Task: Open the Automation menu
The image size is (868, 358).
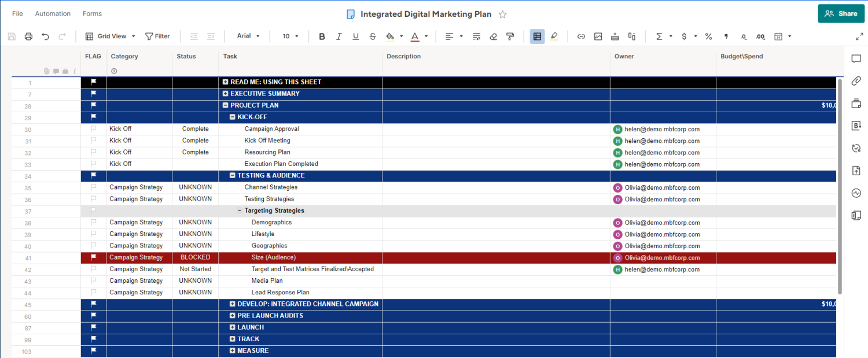Action: click(x=53, y=13)
